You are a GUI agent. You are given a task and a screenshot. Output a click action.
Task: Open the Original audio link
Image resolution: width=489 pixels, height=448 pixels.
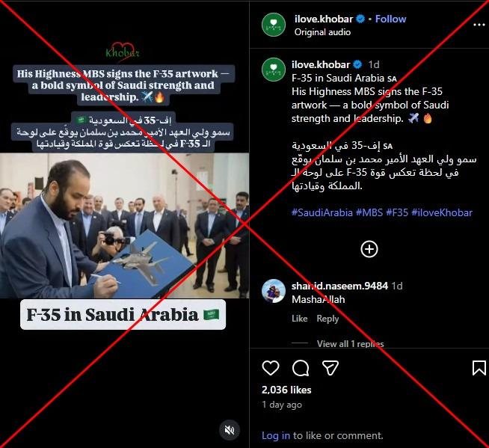[322, 32]
